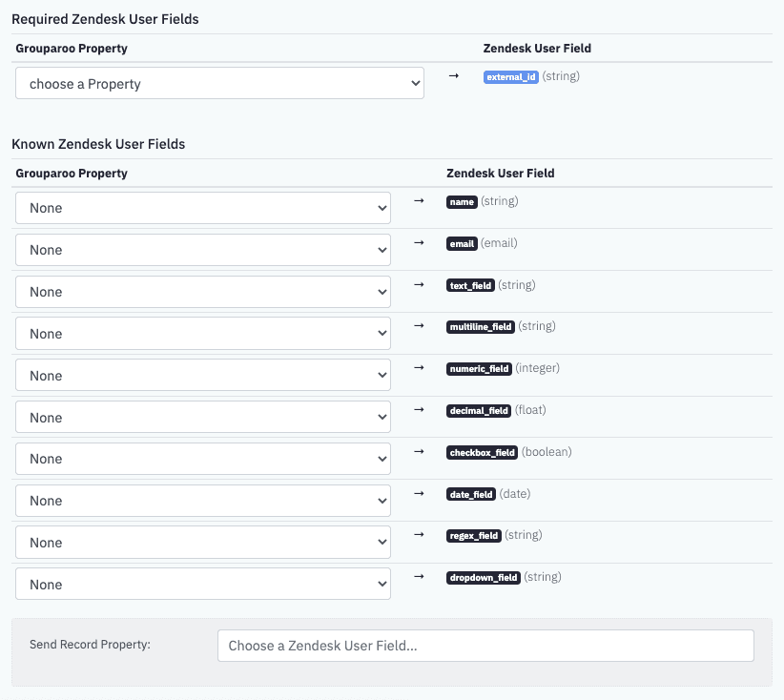Image resolution: width=784 pixels, height=700 pixels.
Task: Click the date_field badge
Action: (471, 495)
